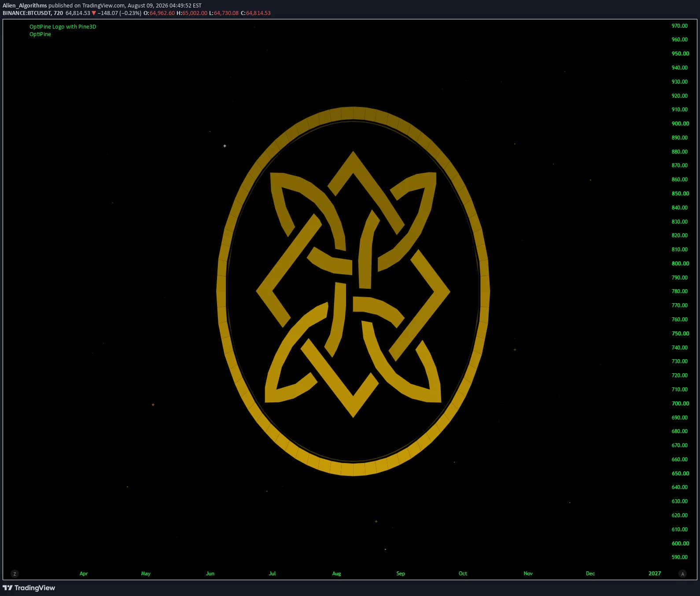Click the 2027 time axis label

(655, 574)
